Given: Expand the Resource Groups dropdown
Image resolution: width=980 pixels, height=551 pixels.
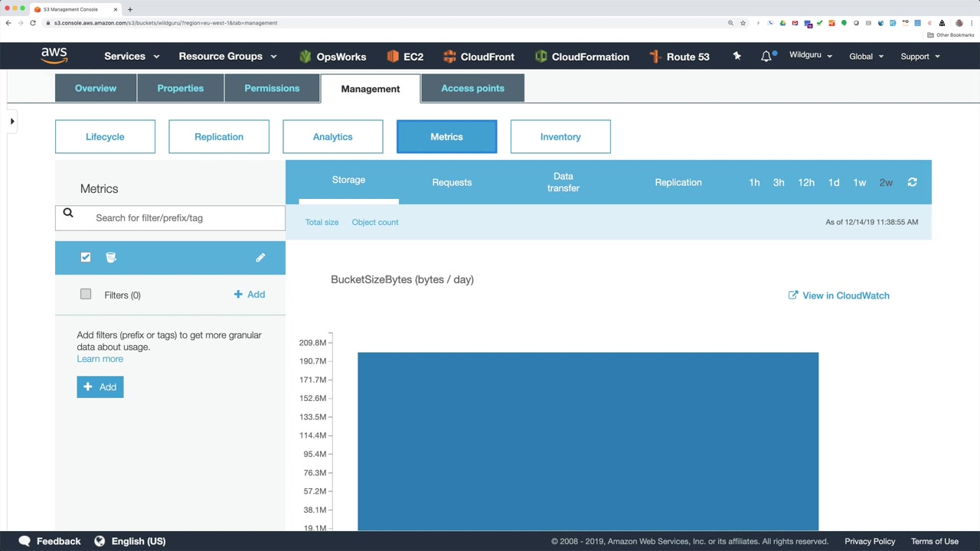Looking at the screenshot, I should coord(227,56).
